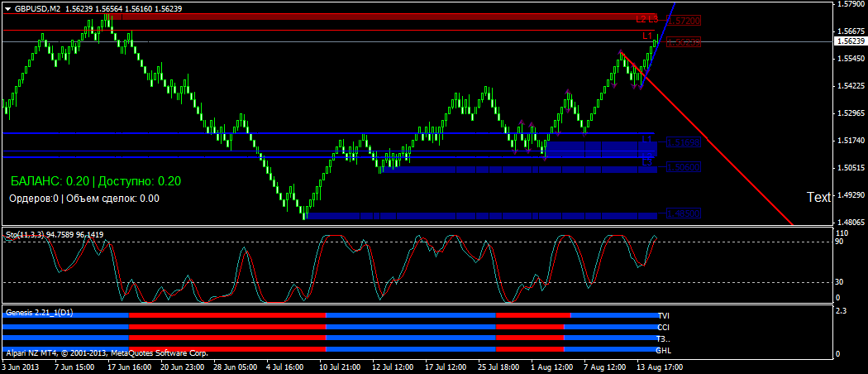The image size is (868, 374).
Task: Click 1.52965 on the price scale
Action: tap(851, 113)
